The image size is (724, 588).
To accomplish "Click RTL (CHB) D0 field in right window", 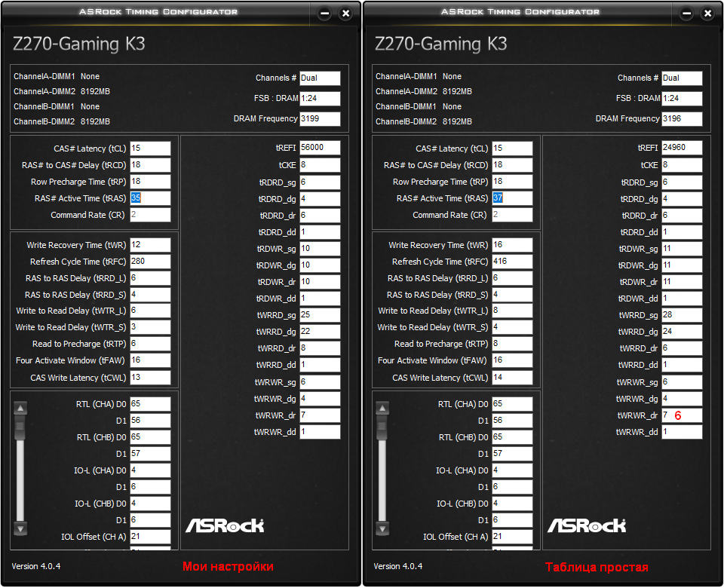I will pyautogui.click(x=512, y=437).
